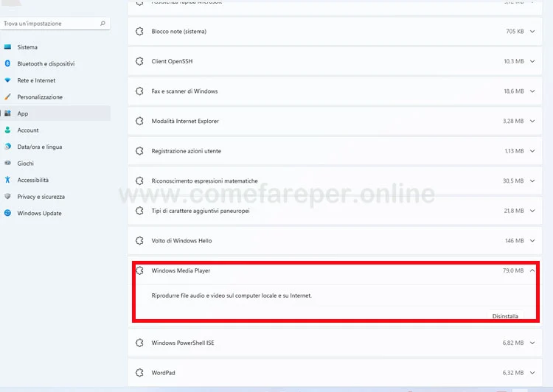Viewport: 553px width, 392px height.
Task: Click the gear icon beside Client OpenSSH
Action: click(x=139, y=61)
